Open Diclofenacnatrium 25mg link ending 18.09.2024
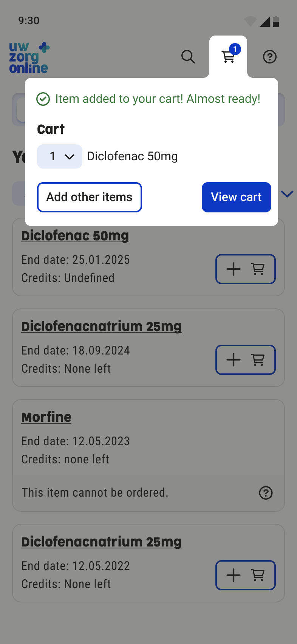This screenshot has height=644, width=297. (x=101, y=327)
